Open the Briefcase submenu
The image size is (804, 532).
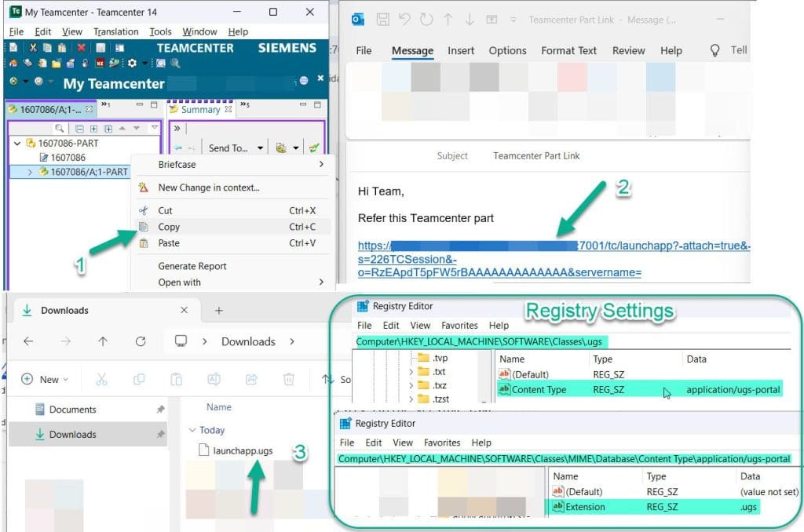(x=230, y=165)
